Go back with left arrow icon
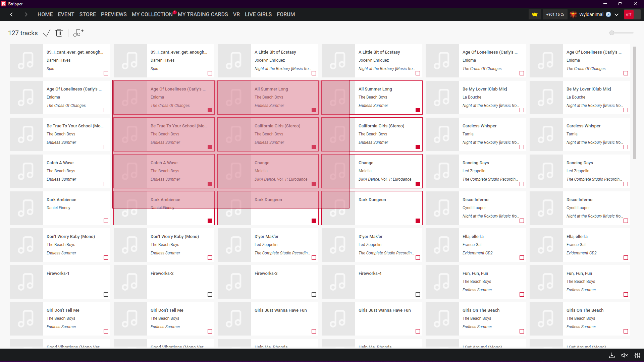This screenshot has width=644, height=362. [11, 14]
